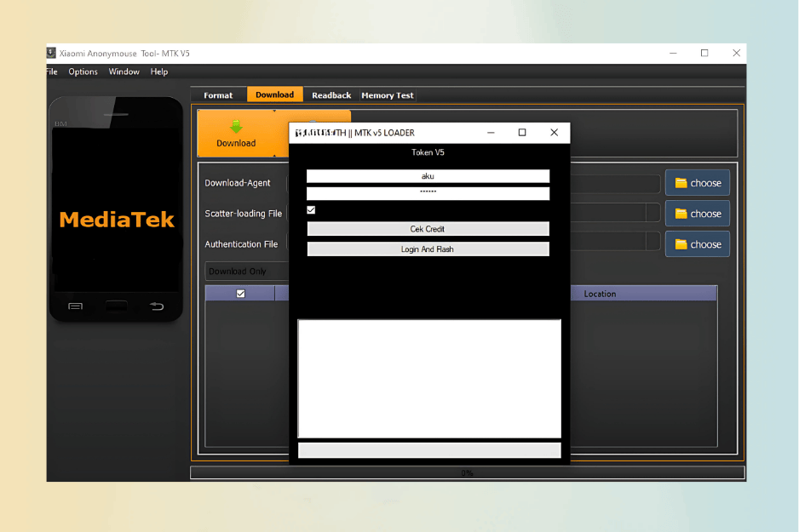Click folder icon in Download-Agent choose button
The width and height of the screenshot is (799, 532).
[681, 183]
